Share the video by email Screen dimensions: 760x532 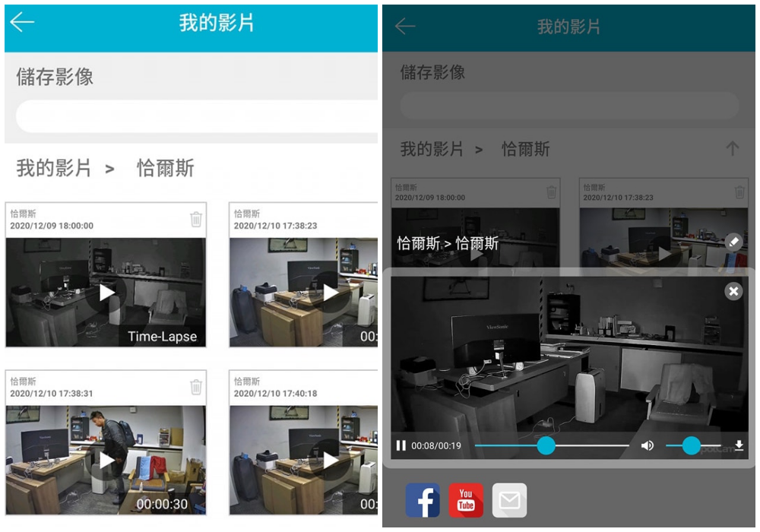click(509, 500)
